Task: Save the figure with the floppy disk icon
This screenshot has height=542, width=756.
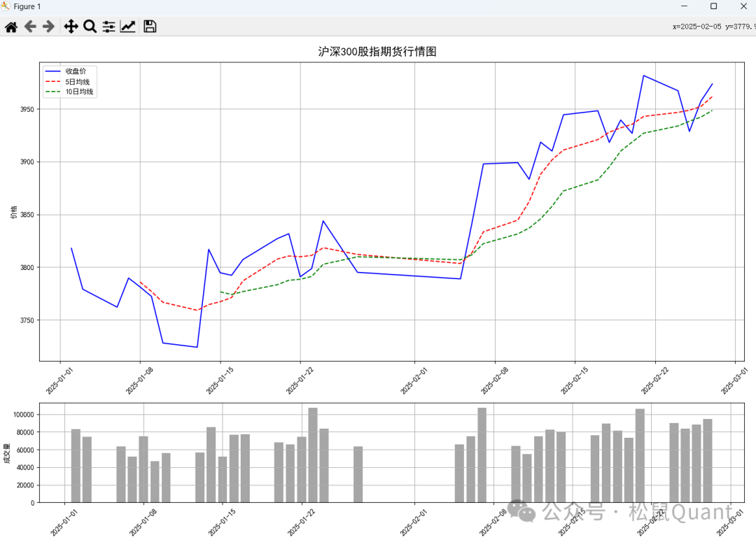Action: pos(150,27)
